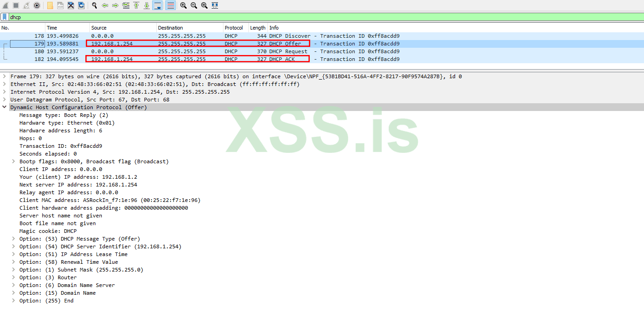Toggle packet list colorization
Viewport: 644px width, 312px height.
[170, 5]
